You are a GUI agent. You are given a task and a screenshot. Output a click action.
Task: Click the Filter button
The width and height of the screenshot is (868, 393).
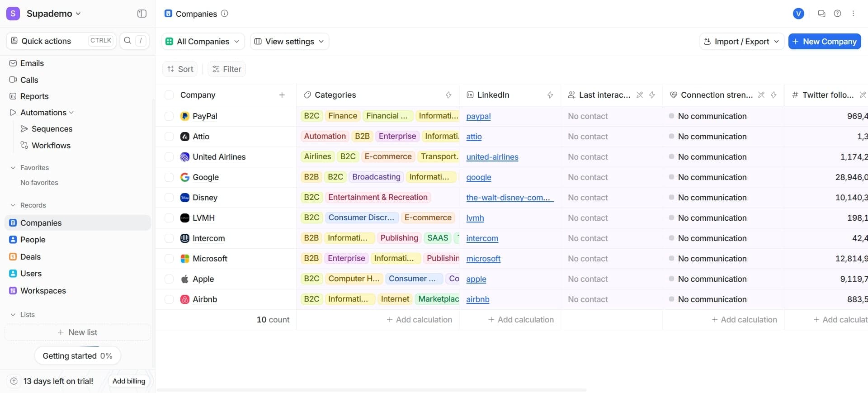226,69
